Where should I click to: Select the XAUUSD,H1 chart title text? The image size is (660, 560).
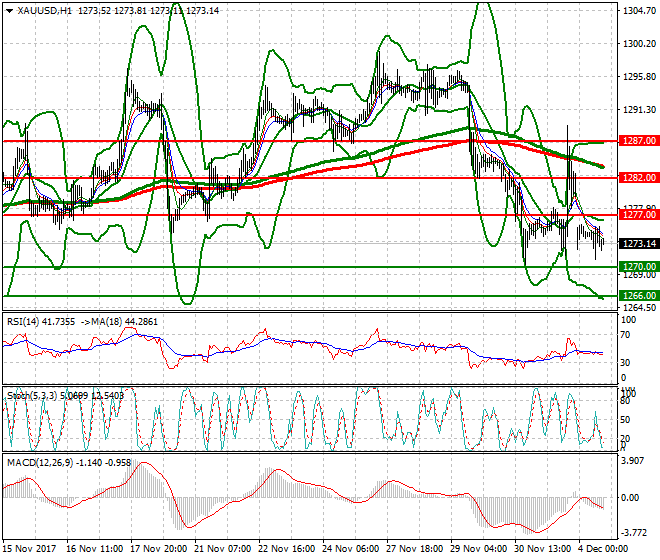coord(45,11)
